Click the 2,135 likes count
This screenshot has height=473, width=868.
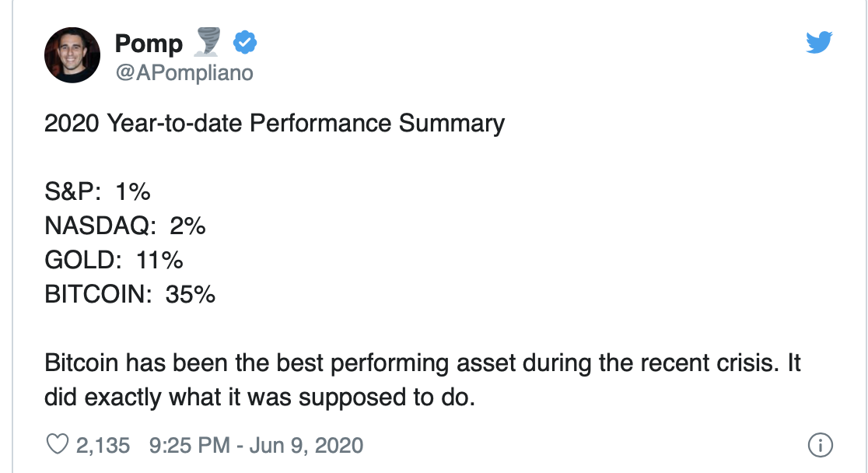(103, 445)
